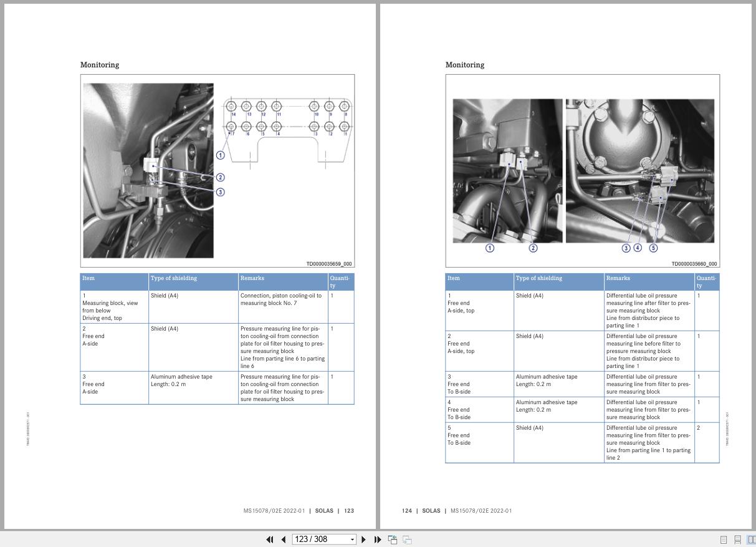
Task: Click the right engine photo on page 124
Action: 640,171
